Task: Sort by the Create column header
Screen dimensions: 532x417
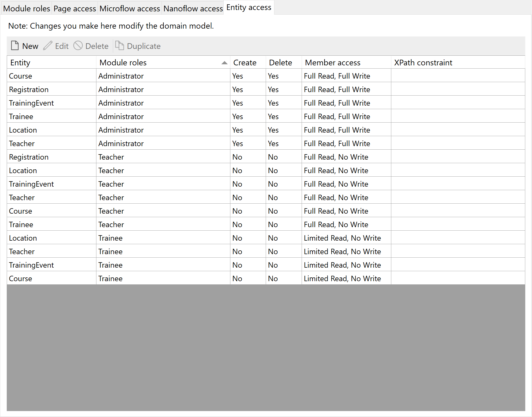Action: (x=248, y=62)
